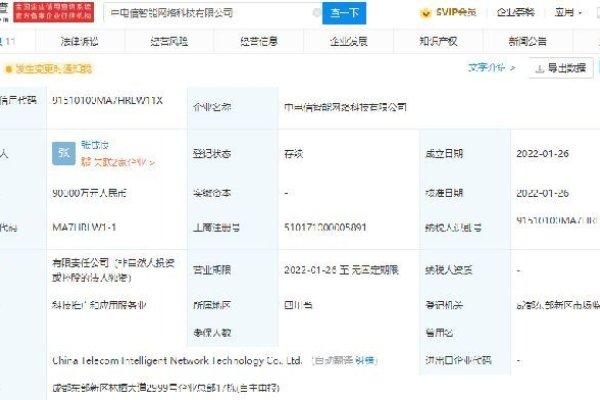Switch to the 知识产权 tab

pyautogui.click(x=438, y=41)
